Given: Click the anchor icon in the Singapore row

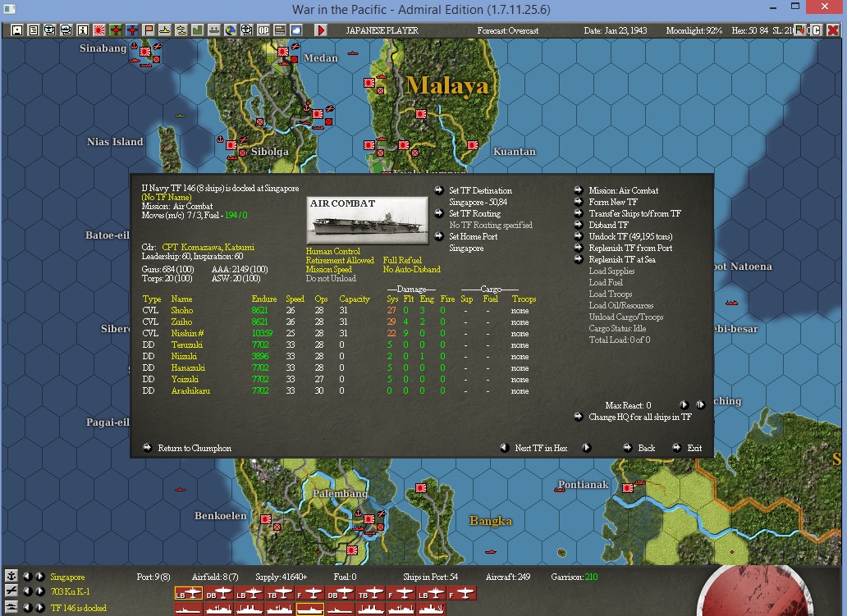Looking at the screenshot, I should [x=11, y=576].
